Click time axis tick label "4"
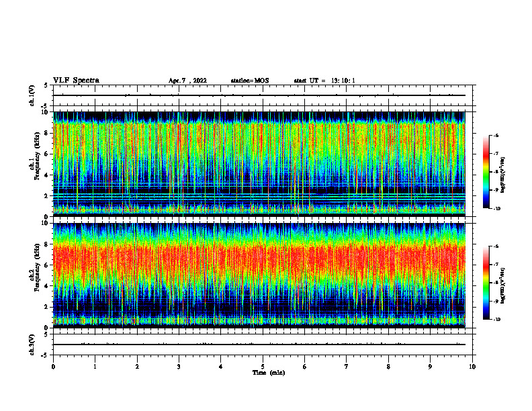This screenshot has width=532, height=411. click(x=221, y=367)
